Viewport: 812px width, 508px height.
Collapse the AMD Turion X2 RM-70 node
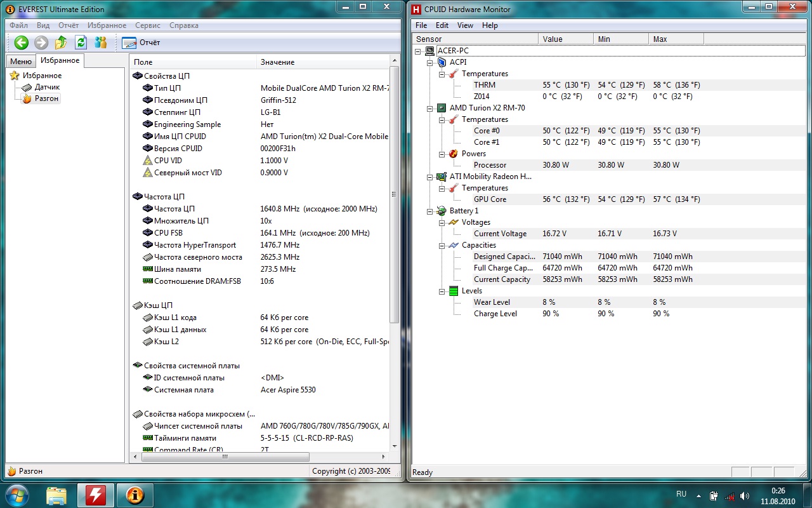(430, 108)
